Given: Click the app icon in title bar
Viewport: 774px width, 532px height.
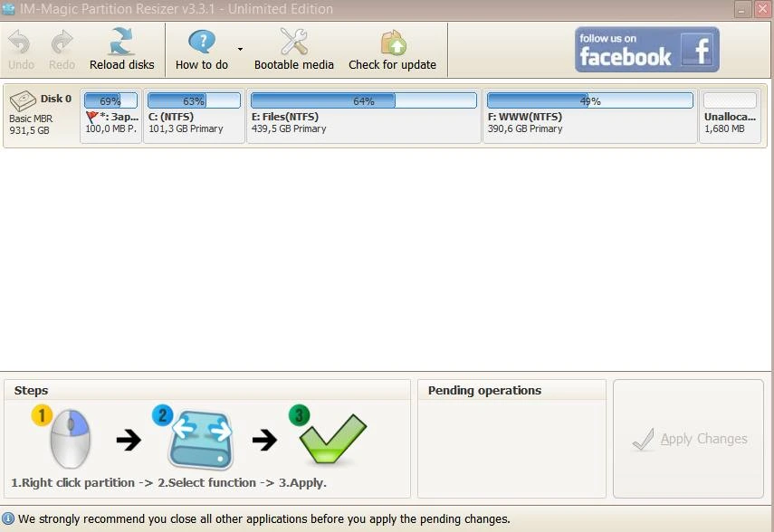Looking at the screenshot, I should point(8,9).
